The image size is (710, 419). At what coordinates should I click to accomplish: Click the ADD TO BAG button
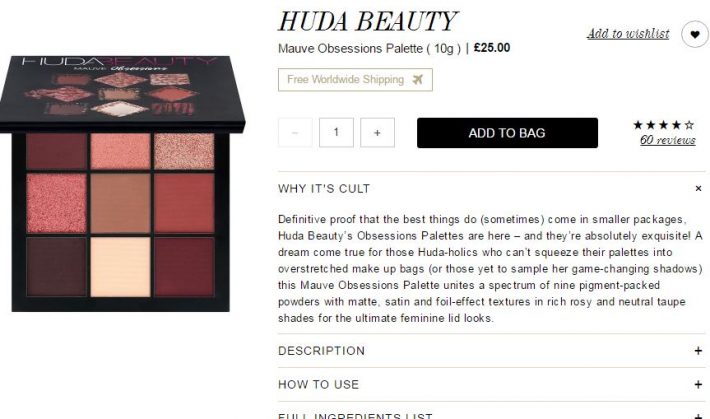[x=507, y=133]
